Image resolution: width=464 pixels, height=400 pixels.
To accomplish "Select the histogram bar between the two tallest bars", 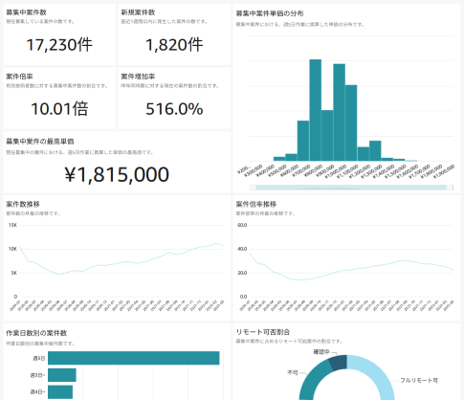I will click(x=327, y=136).
